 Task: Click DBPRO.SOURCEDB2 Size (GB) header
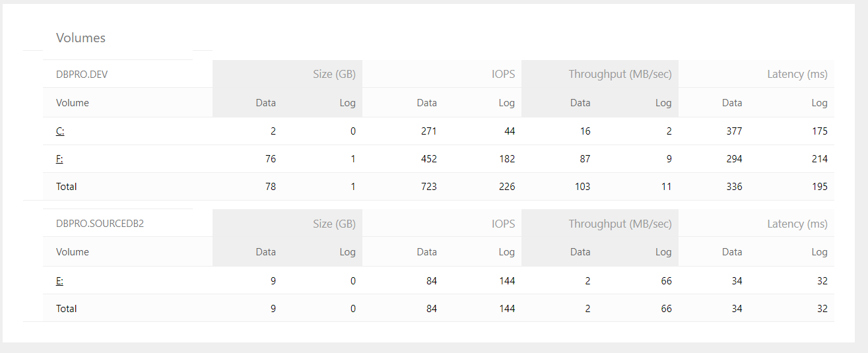tap(334, 224)
